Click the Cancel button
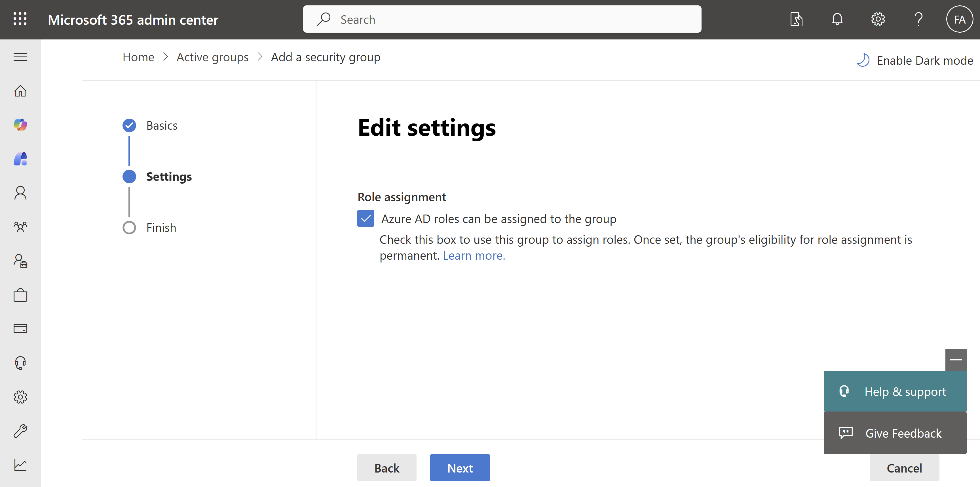Viewport: 980px width, 487px height. [x=904, y=468]
